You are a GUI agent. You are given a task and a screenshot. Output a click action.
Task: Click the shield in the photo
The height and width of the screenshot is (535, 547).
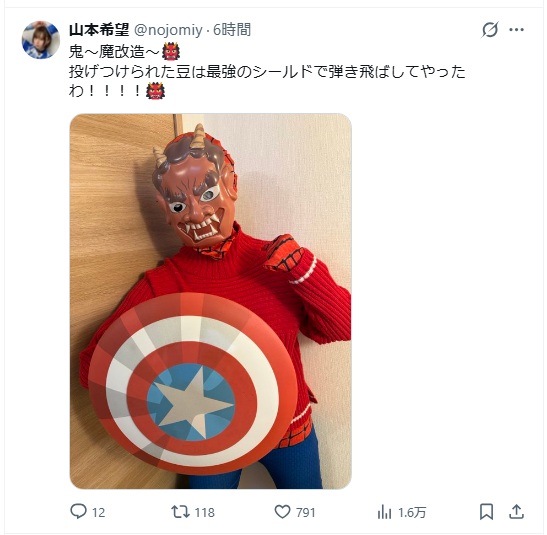[192, 384]
